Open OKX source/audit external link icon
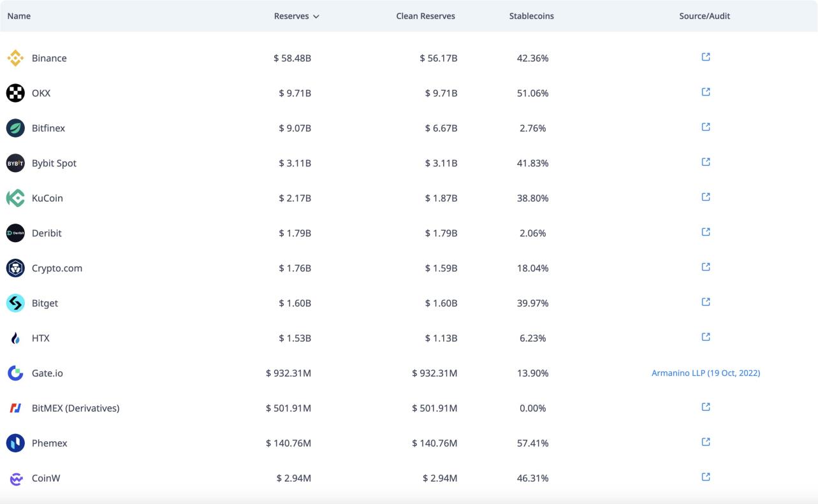The width and height of the screenshot is (818, 504). click(705, 92)
